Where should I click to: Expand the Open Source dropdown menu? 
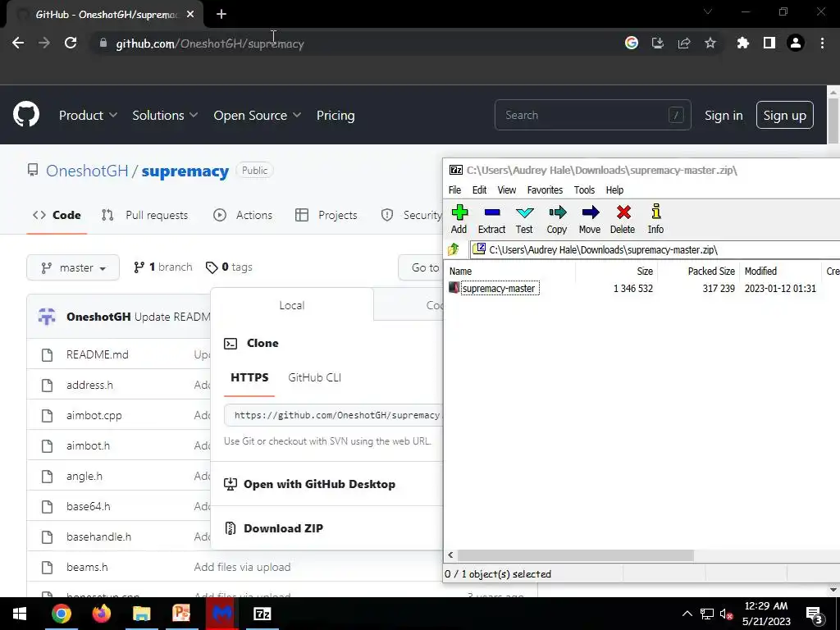coord(257,115)
